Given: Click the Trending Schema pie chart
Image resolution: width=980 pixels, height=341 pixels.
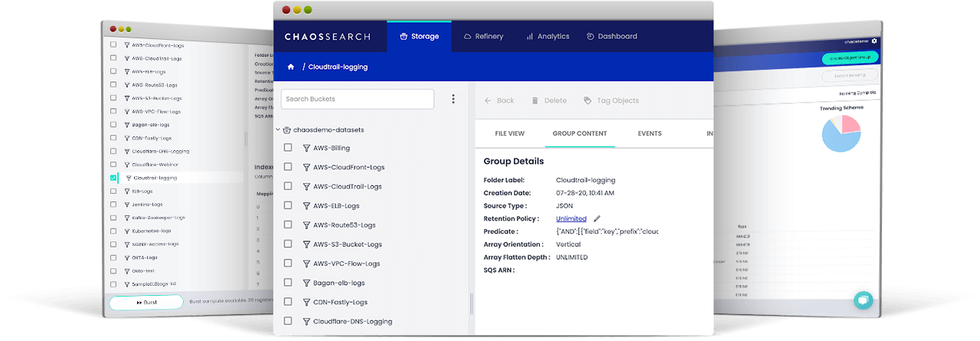Looking at the screenshot, I should pyautogui.click(x=842, y=133).
